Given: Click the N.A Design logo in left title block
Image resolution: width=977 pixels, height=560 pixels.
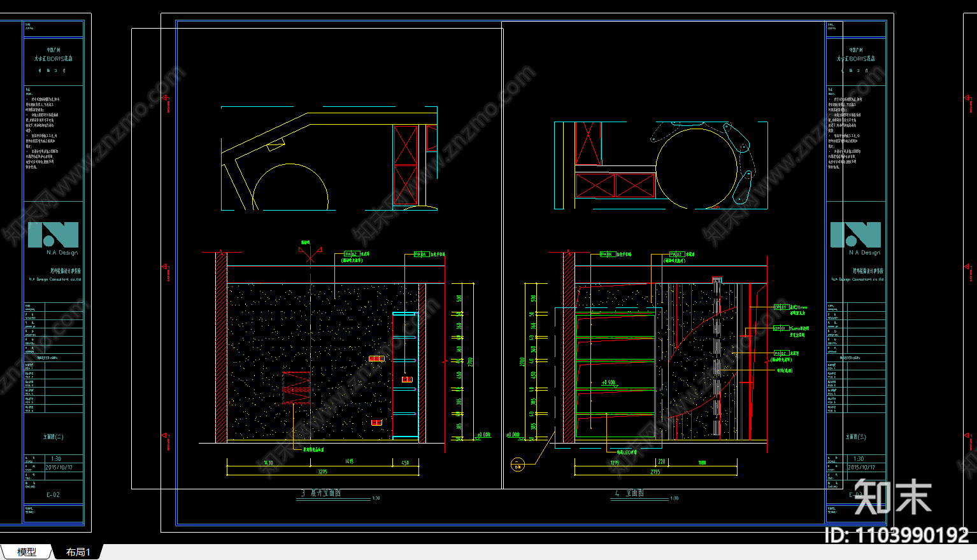Looking at the screenshot, I should [53, 238].
